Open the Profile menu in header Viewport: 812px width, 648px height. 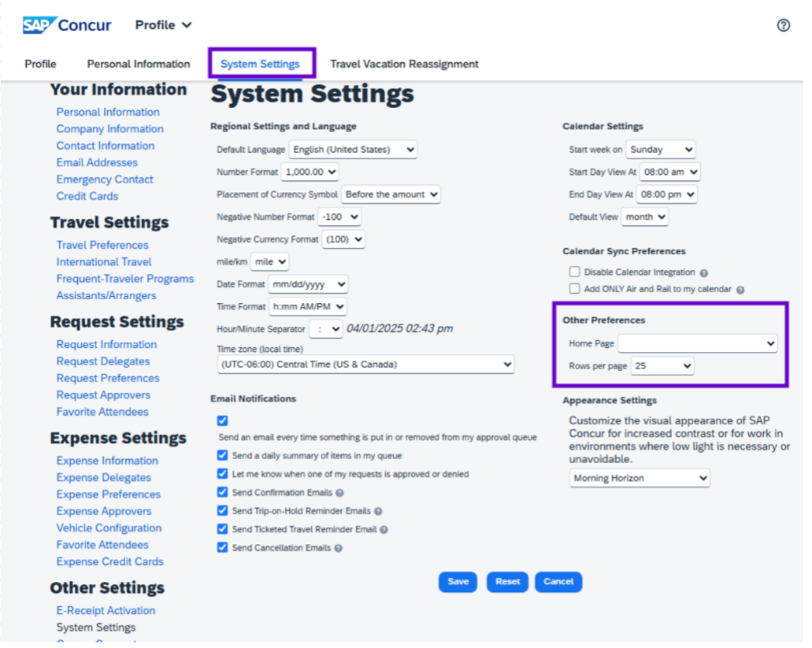click(163, 25)
